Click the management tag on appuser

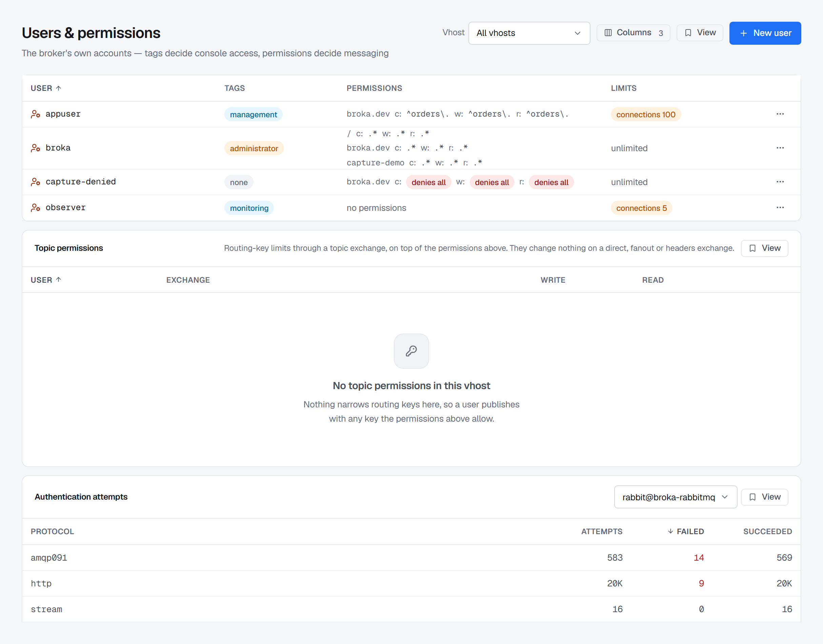click(253, 114)
